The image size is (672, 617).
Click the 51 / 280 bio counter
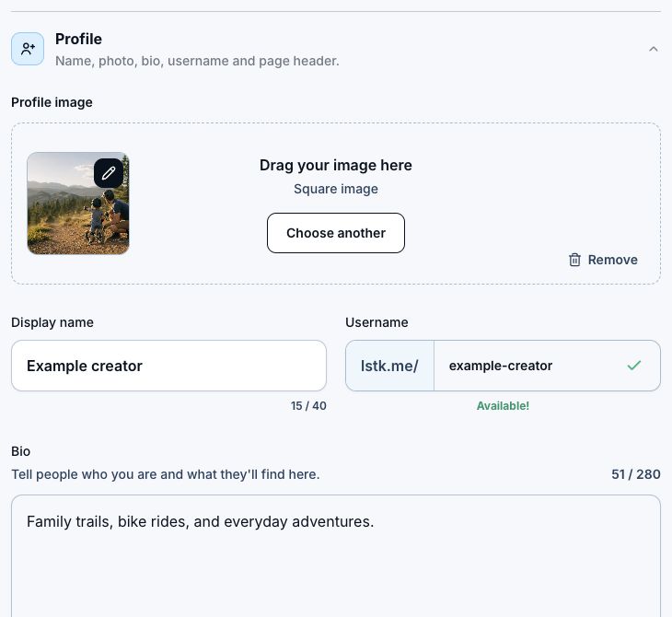(635, 474)
